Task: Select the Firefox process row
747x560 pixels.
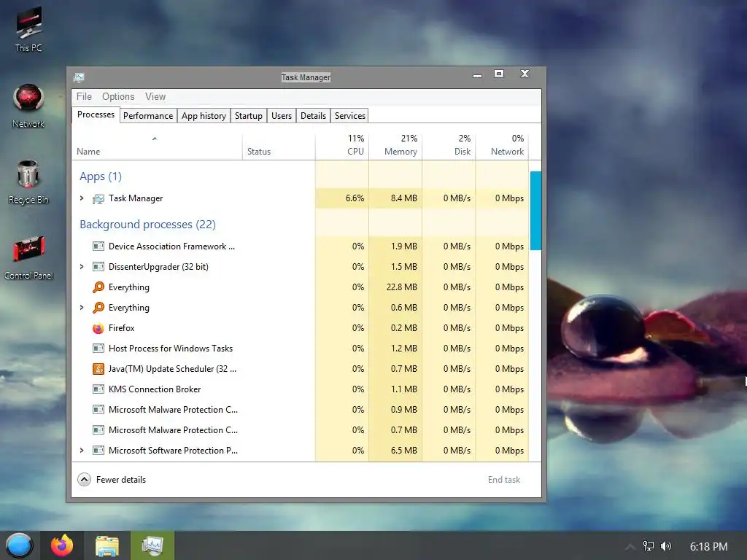Action: (300, 328)
